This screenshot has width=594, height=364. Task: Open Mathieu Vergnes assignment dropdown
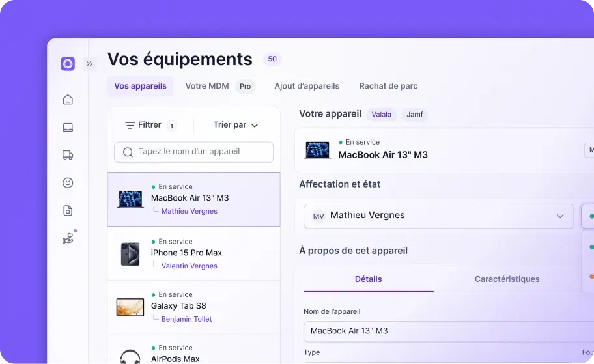pyautogui.click(x=439, y=216)
